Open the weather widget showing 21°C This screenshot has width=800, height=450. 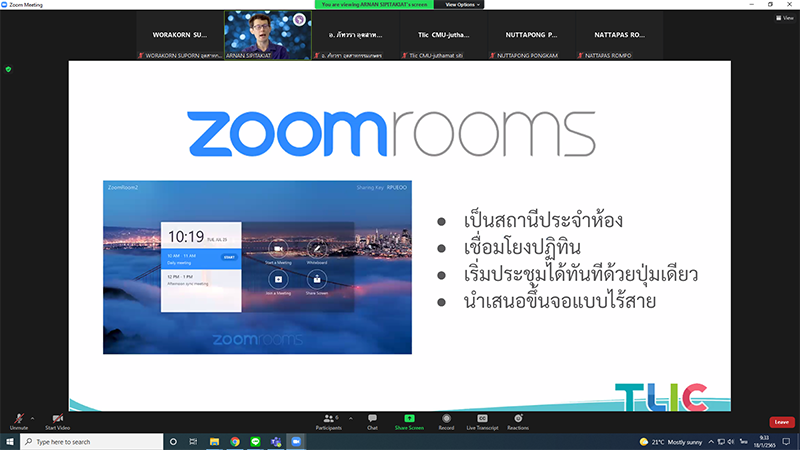coord(670,442)
